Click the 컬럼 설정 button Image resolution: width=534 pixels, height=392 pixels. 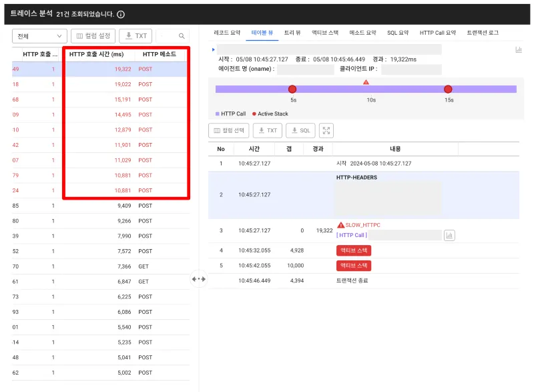click(x=93, y=36)
